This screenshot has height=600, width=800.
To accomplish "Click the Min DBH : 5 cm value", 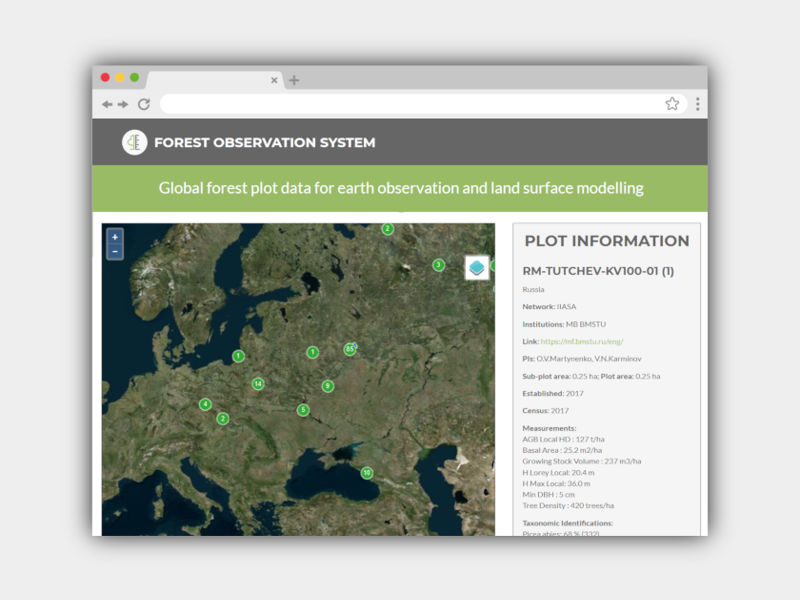I will (x=548, y=494).
